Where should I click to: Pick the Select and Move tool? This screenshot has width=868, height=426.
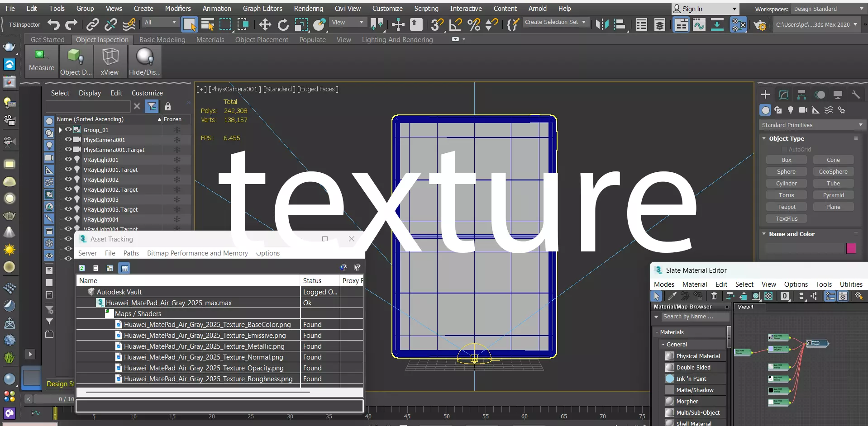pyautogui.click(x=265, y=24)
